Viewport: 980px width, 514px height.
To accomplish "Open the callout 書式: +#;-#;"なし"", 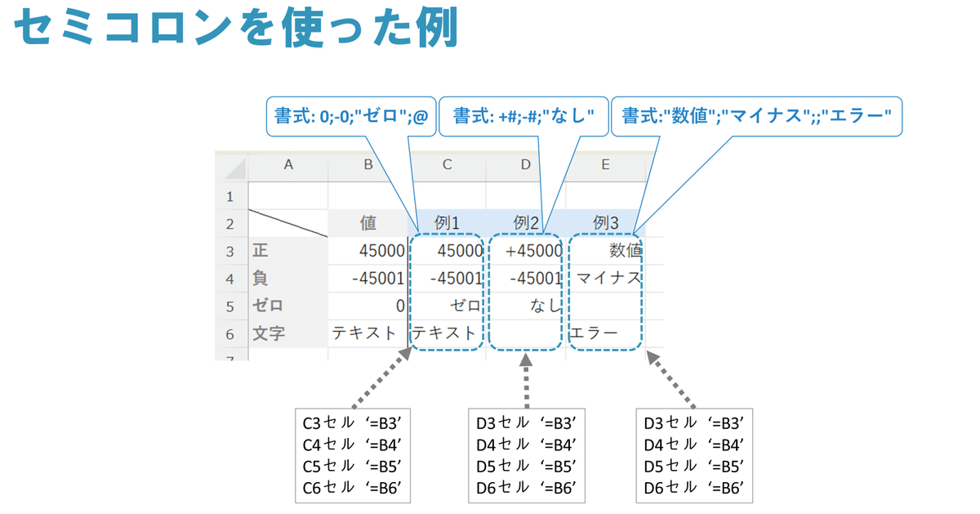I will [523, 116].
